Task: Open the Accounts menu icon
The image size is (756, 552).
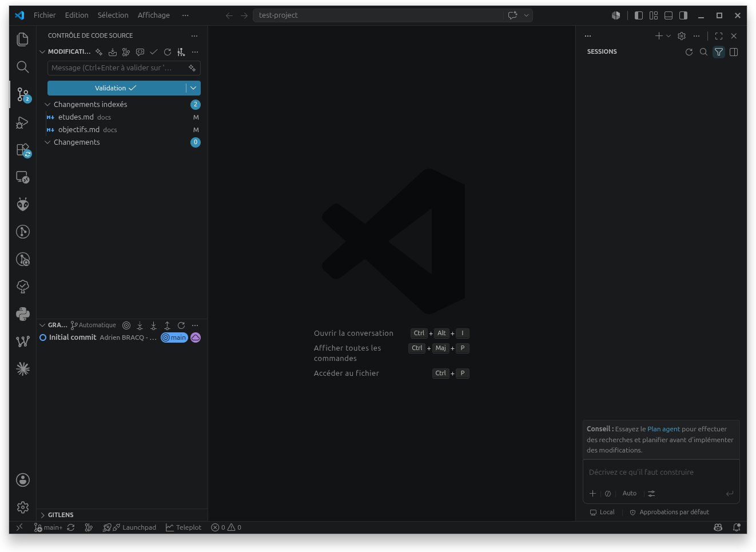Action: 23,480
